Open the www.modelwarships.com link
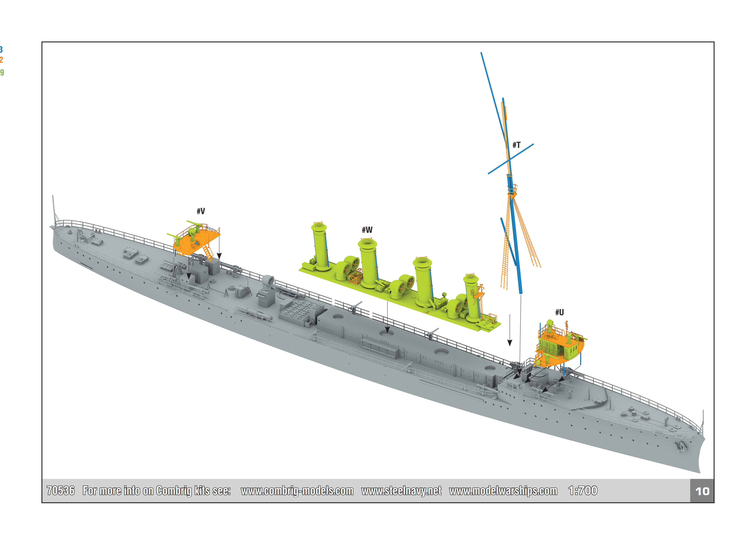Screen dimensions: 756x543 pyautogui.click(x=503, y=491)
